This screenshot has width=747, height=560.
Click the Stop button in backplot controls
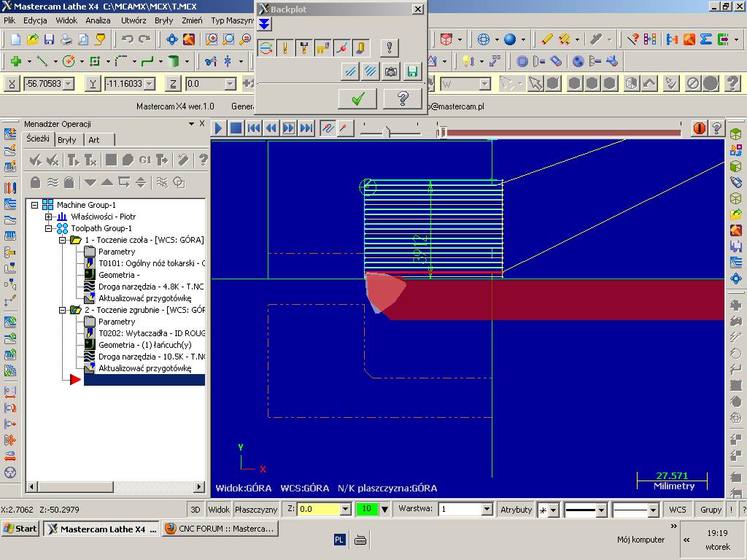click(236, 128)
